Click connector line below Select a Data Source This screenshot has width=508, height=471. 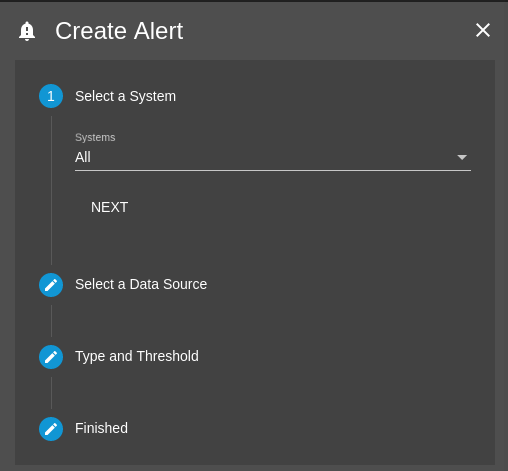click(x=51, y=321)
